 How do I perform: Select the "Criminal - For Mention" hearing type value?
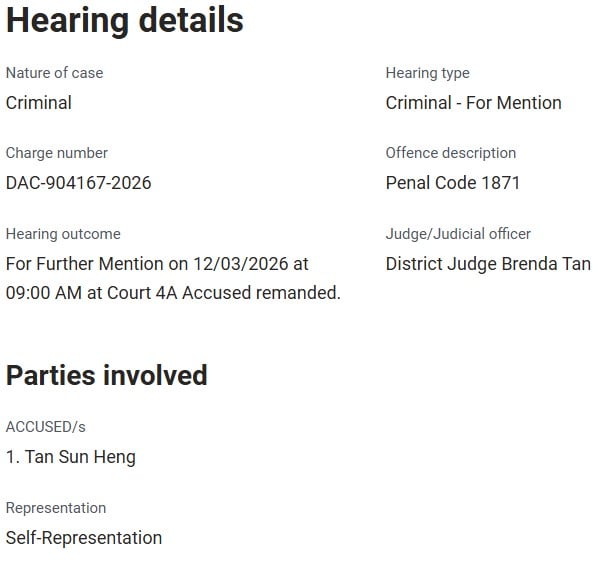pyautogui.click(x=473, y=102)
